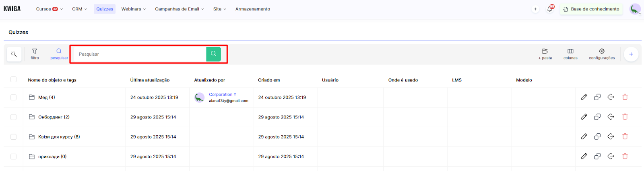644x171 pixels.
Task: Tick the checkbox for Онбординг row
Action: [14, 117]
